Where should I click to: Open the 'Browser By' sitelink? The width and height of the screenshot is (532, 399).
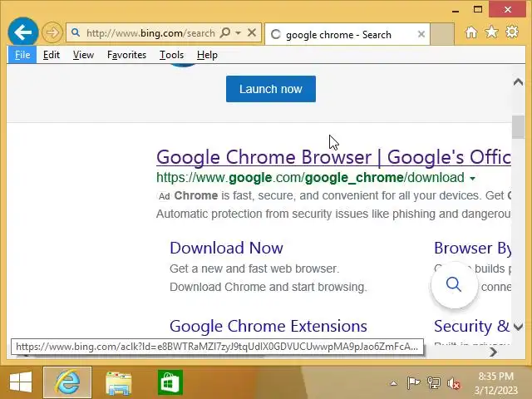[x=473, y=248]
